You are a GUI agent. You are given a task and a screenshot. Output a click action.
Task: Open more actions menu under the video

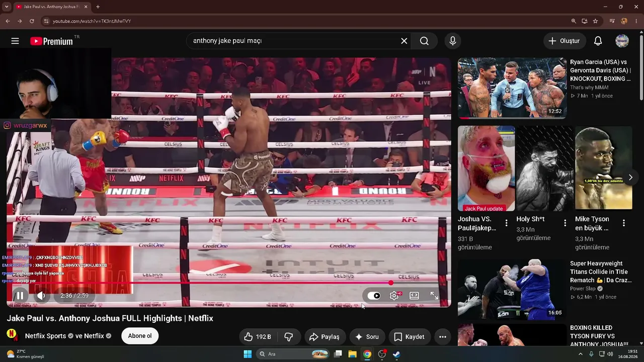coord(443,337)
